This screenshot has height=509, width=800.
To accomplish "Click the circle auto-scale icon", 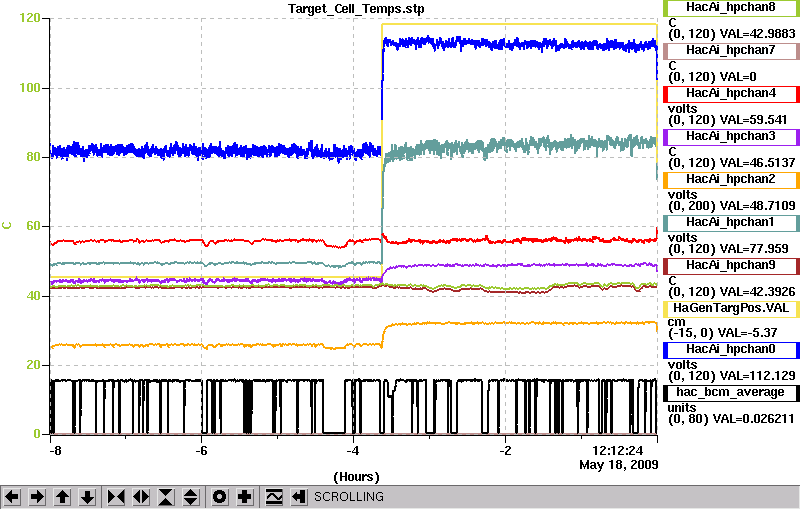I will pyautogui.click(x=220, y=497).
